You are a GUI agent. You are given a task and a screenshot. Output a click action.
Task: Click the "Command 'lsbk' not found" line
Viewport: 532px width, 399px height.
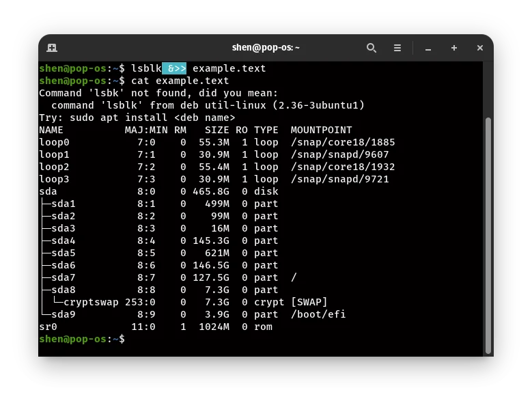click(x=158, y=93)
